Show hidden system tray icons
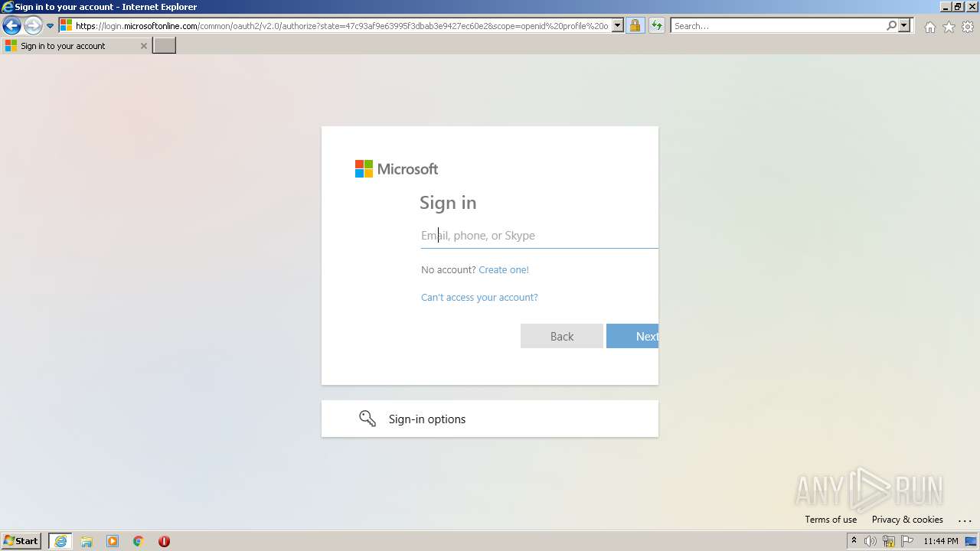The width and height of the screenshot is (980, 551). click(x=854, y=541)
